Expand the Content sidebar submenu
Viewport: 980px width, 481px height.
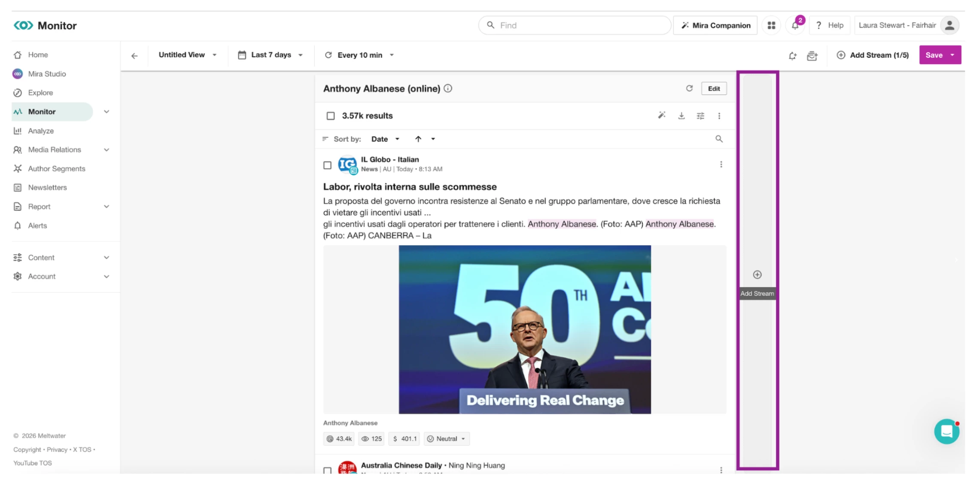107,258
